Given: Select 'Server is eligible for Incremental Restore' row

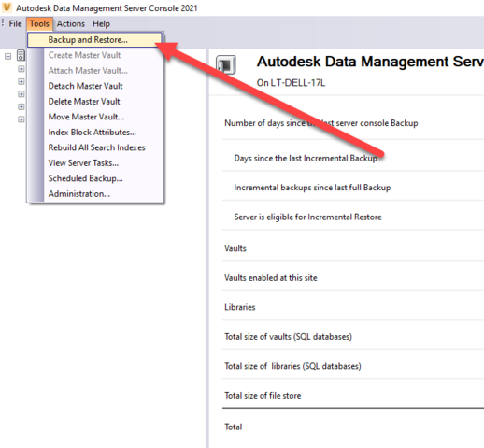Looking at the screenshot, I should (x=353, y=217).
